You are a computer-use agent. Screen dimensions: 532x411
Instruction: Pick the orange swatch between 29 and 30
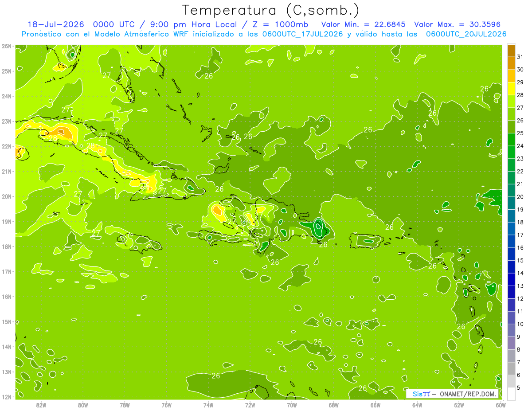pos(511,76)
